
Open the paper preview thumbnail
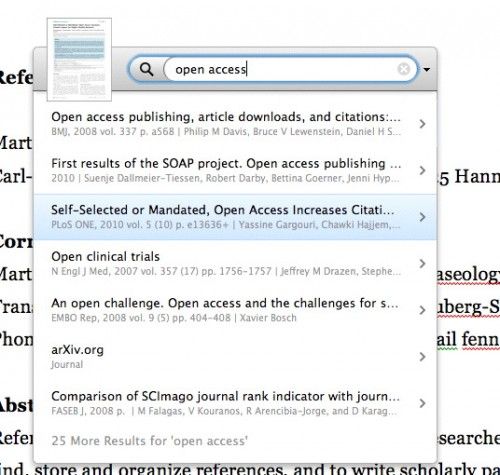(79, 59)
